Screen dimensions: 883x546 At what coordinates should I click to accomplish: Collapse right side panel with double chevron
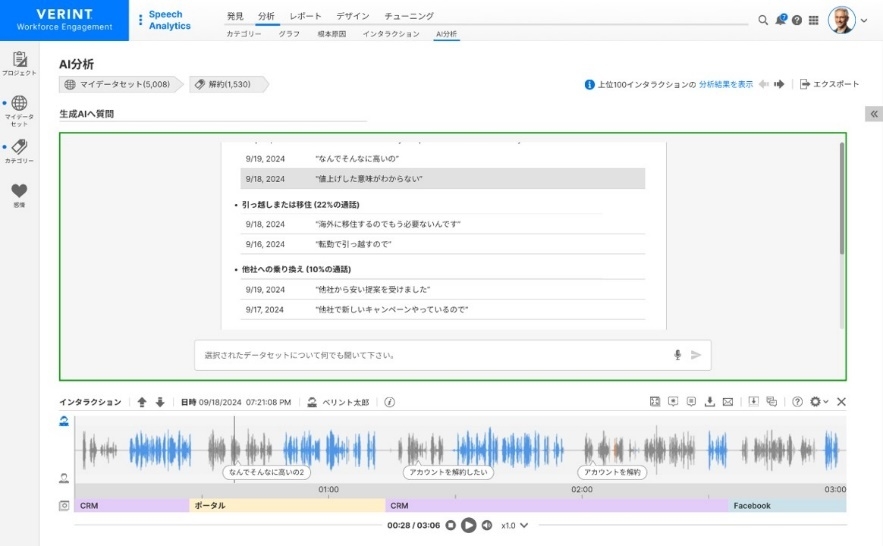pyautogui.click(x=873, y=114)
